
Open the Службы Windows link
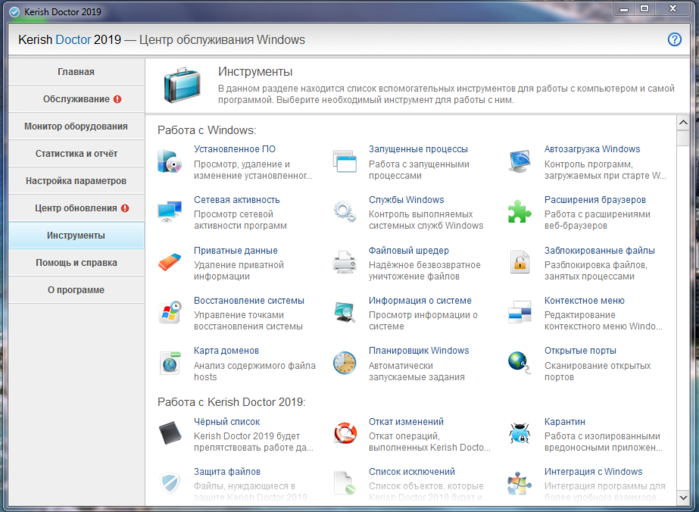click(x=406, y=200)
